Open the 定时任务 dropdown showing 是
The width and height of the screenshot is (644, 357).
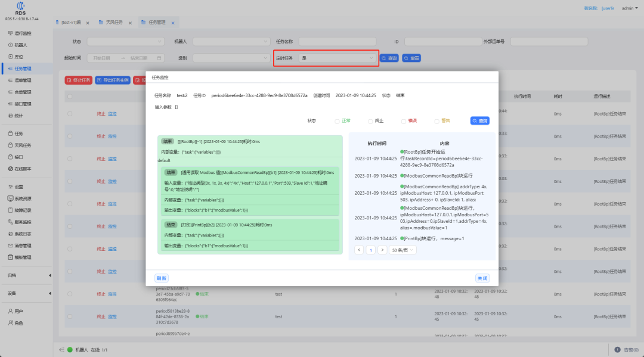(x=338, y=58)
